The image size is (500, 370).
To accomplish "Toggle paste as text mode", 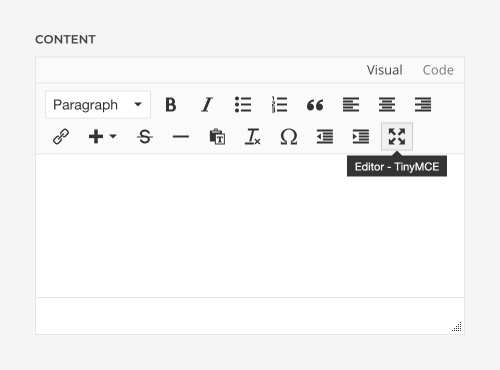I will coord(217,137).
